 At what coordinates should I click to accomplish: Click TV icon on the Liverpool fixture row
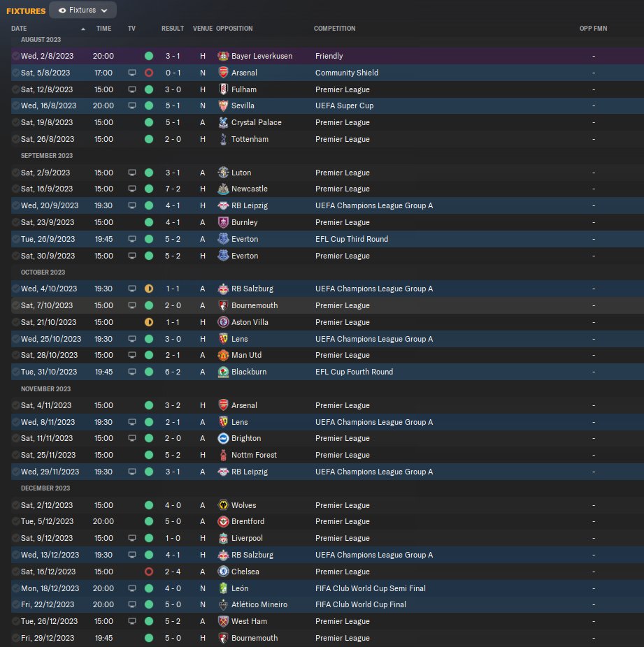click(132, 539)
